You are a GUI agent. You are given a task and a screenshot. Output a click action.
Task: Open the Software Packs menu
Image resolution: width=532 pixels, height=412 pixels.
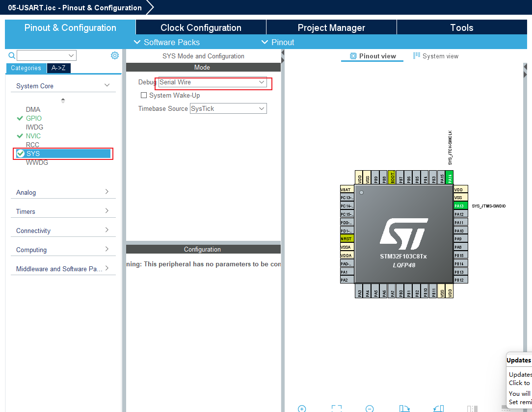coord(166,42)
